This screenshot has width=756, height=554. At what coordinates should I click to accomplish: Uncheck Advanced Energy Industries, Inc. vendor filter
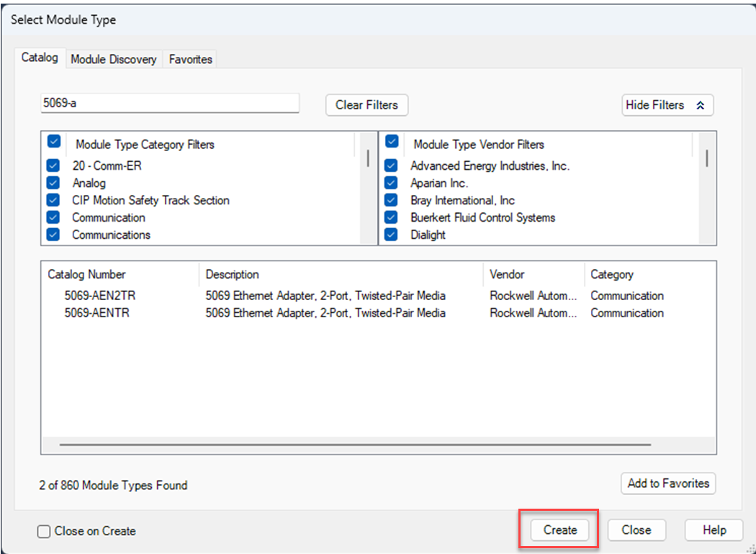(x=391, y=165)
